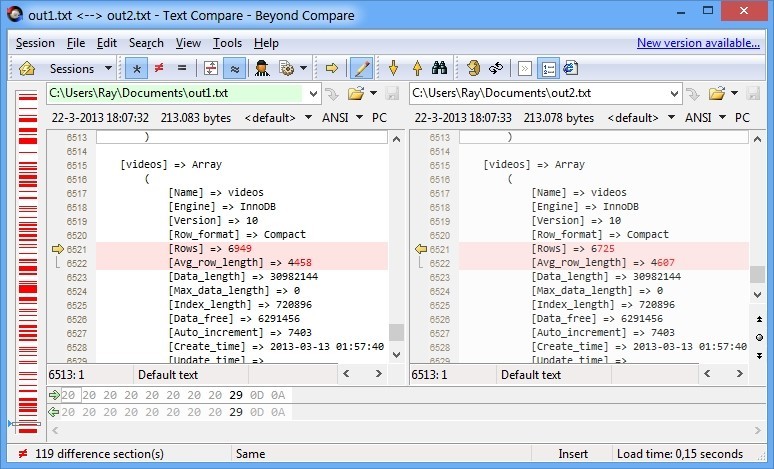Click copy-right arrow at left line 6521

58,249
